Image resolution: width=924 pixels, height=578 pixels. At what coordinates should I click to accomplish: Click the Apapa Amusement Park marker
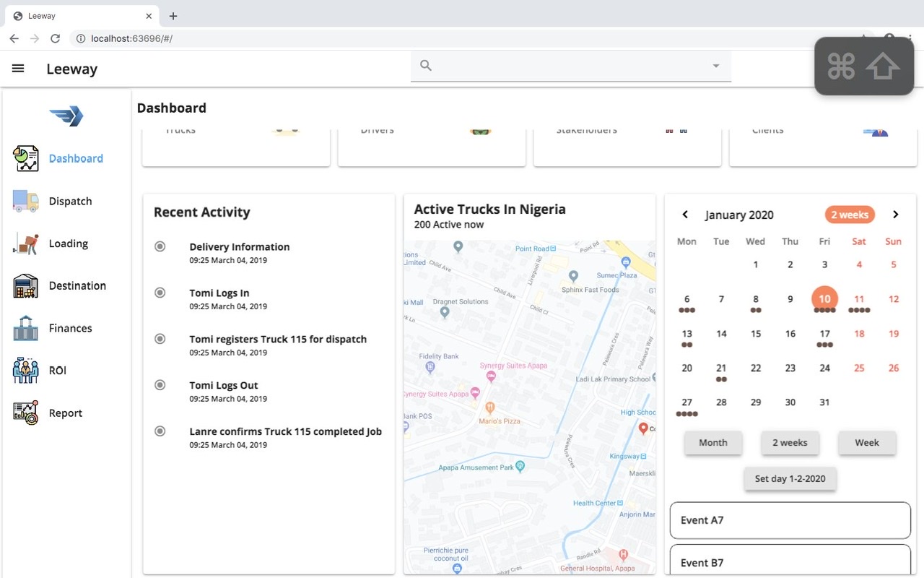[x=520, y=467]
